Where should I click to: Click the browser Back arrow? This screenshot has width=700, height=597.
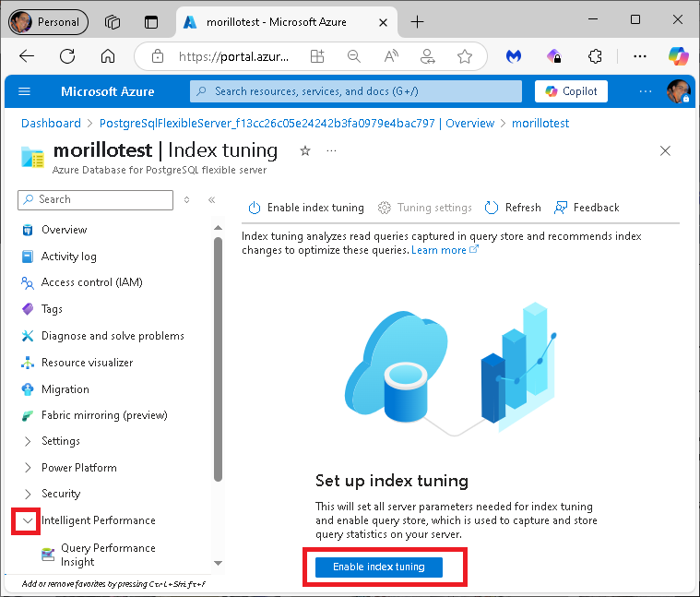(x=27, y=56)
